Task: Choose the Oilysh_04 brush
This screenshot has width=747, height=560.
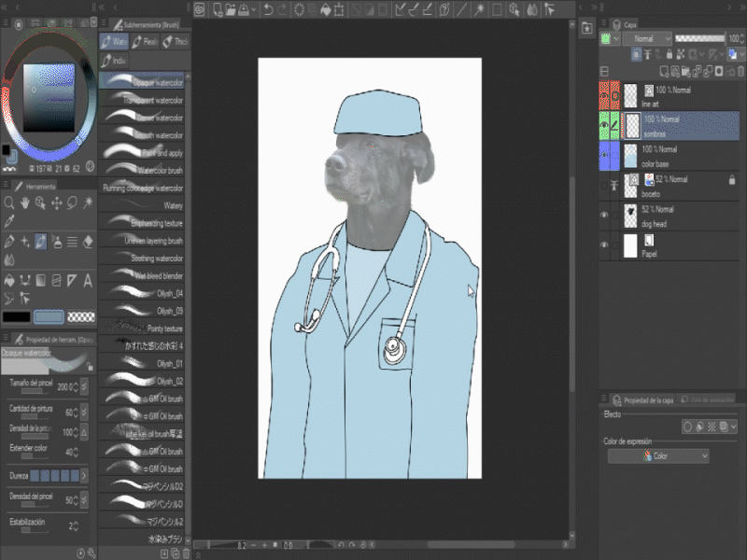Action: pyautogui.click(x=142, y=293)
